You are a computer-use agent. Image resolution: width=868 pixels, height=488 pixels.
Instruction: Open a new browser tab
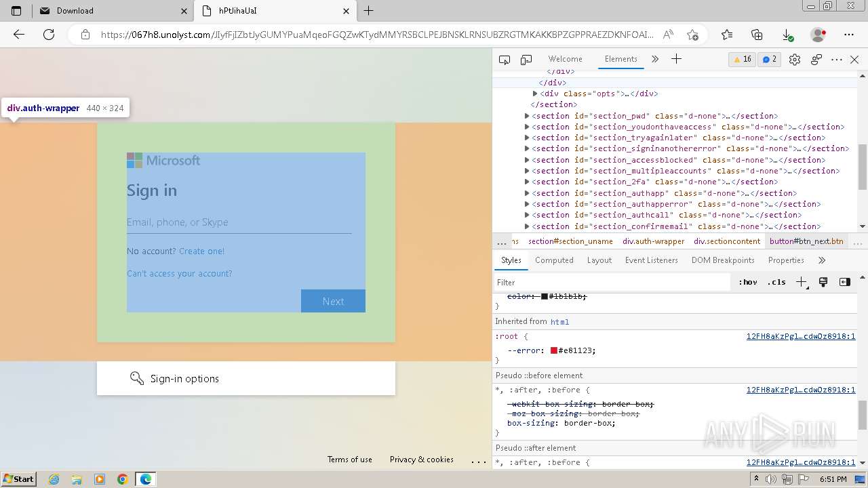click(x=368, y=11)
